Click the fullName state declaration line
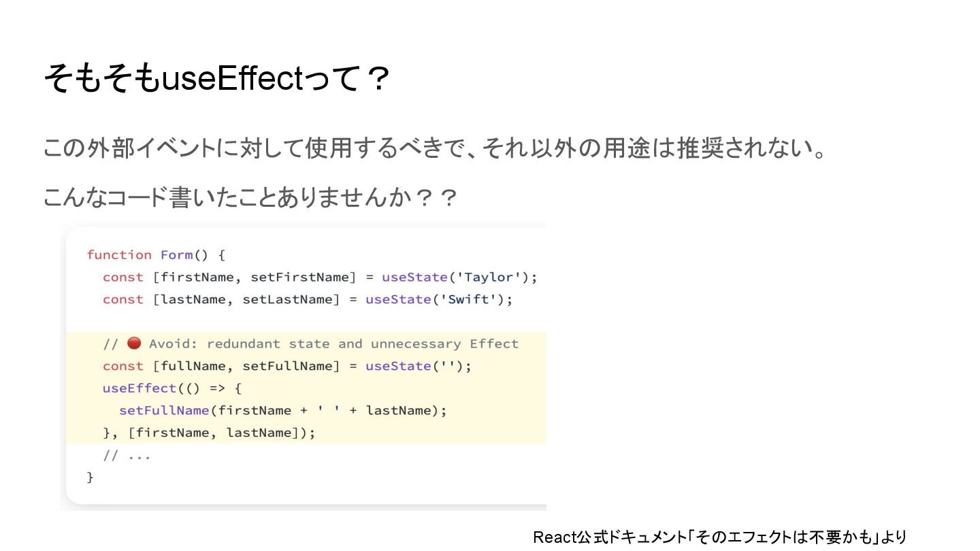 pos(286,366)
